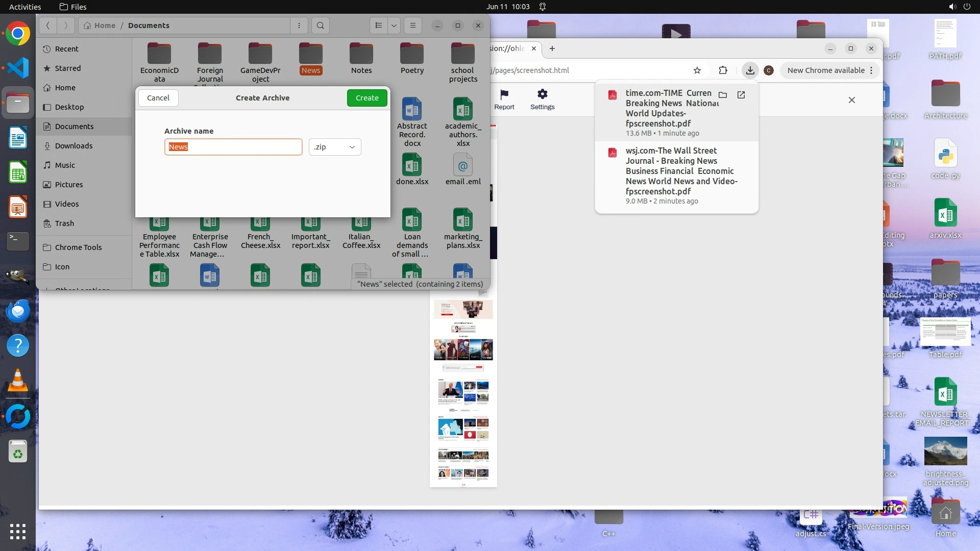Click the Chrome downloads icon

pyautogui.click(x=750, y=70)
